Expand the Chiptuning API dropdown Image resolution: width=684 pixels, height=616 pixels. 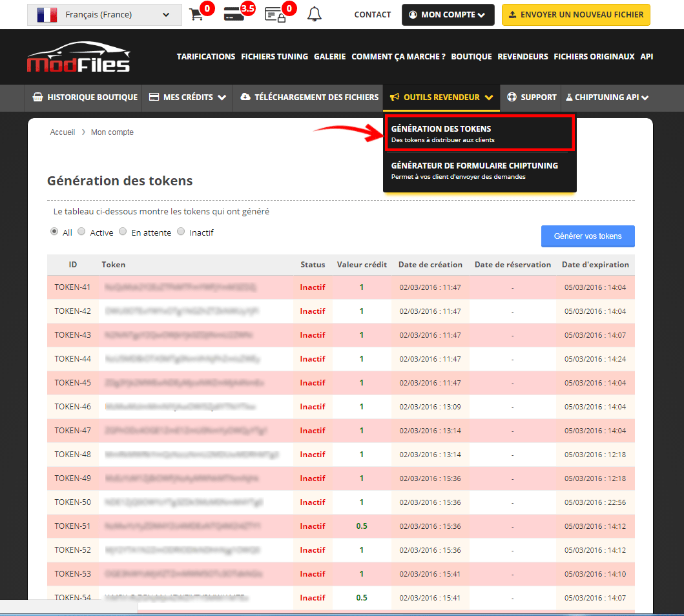point(607,98)
